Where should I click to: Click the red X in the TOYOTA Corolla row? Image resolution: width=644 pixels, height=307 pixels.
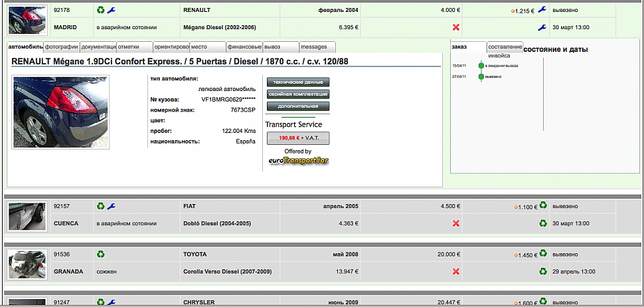(x=455, y=272)
